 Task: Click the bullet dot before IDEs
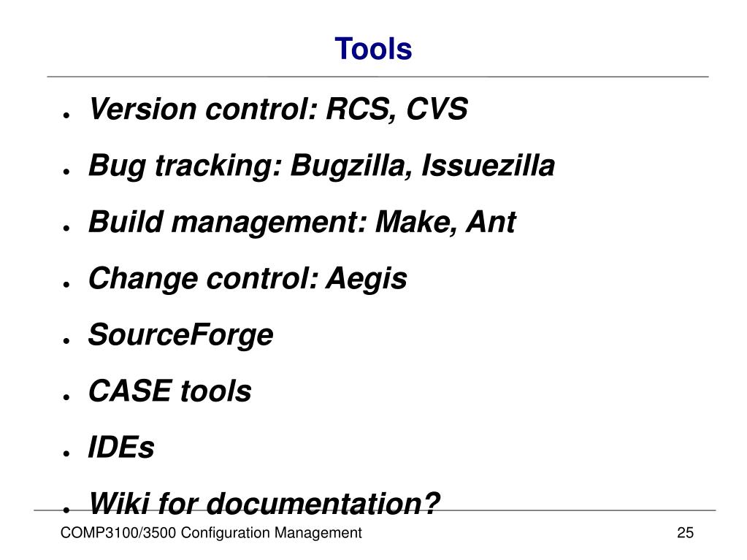coord(66,453)
